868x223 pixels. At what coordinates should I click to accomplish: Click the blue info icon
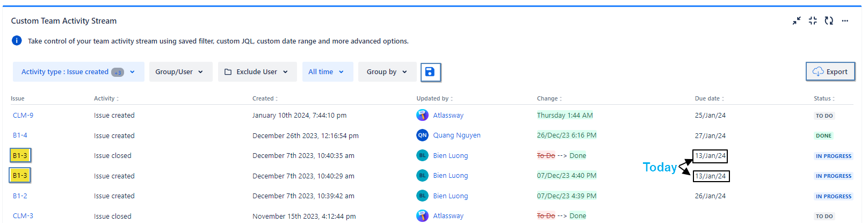(17, 41)
